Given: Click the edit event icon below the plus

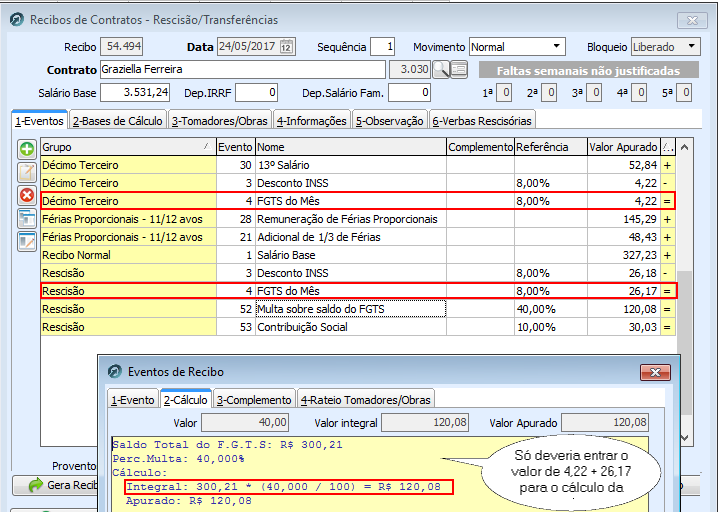Looking at the screenshot, I should coord(27,173).
